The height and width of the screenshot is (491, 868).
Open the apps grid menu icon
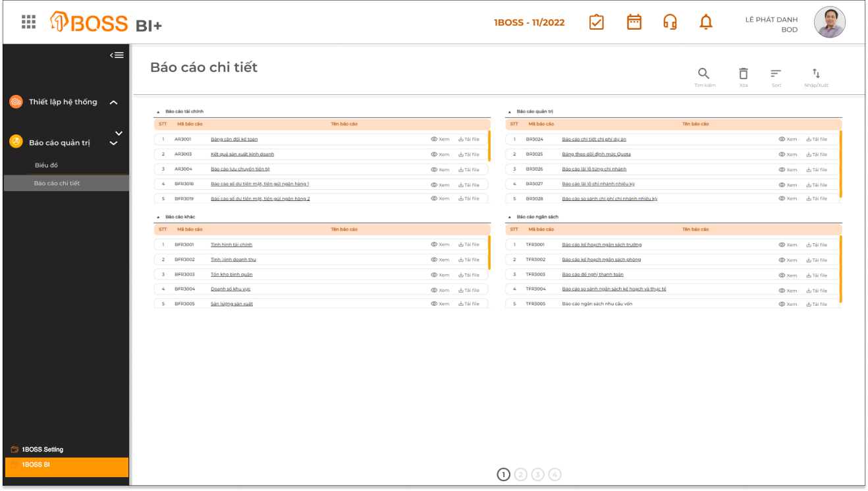(28, 22)
